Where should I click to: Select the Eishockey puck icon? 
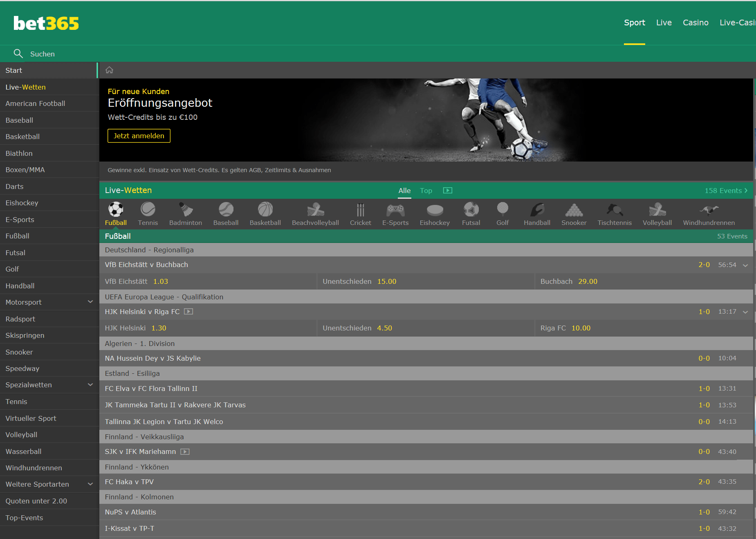(x=434, y=210)
